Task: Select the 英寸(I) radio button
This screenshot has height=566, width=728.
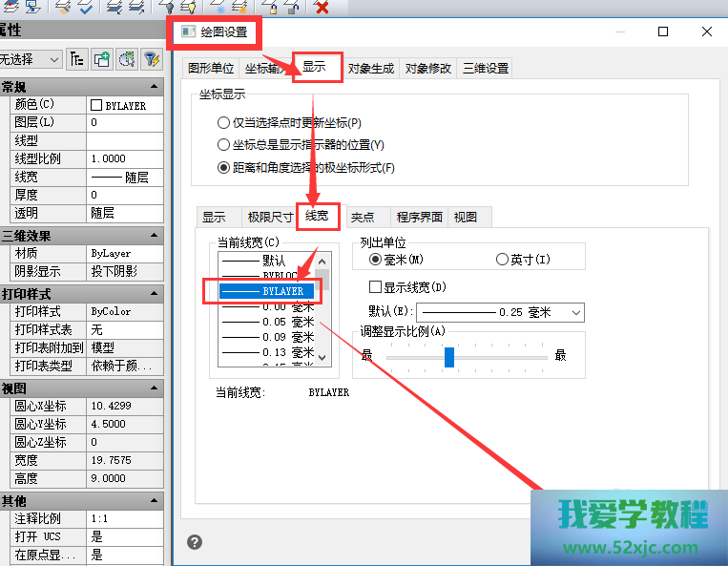Action: point(502,260)
